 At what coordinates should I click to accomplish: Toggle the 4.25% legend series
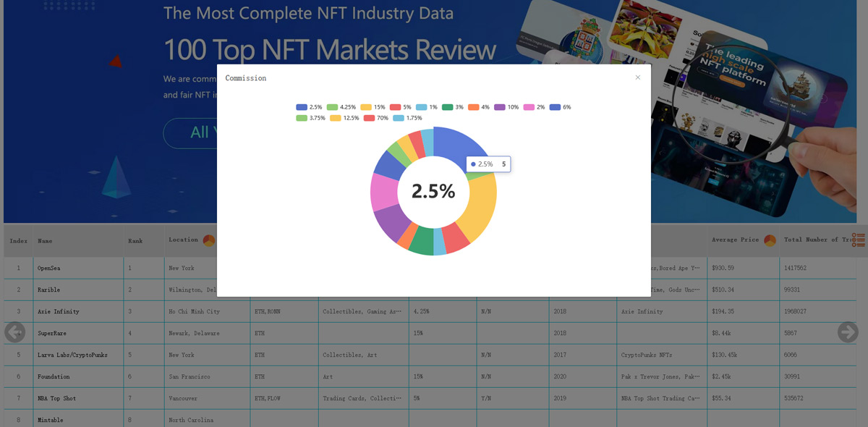click(x=341, y=107)
